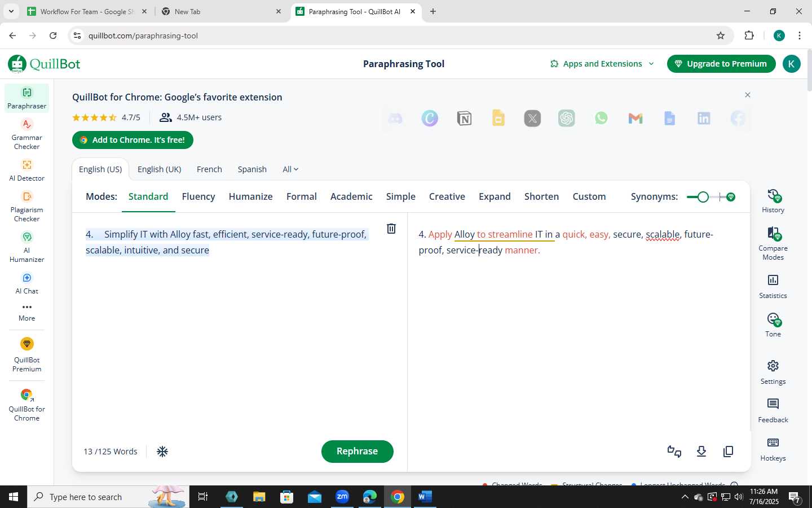Click the WhatsApp integration icon
Screen dimensions: 812x508
click(x=601, y=119)
